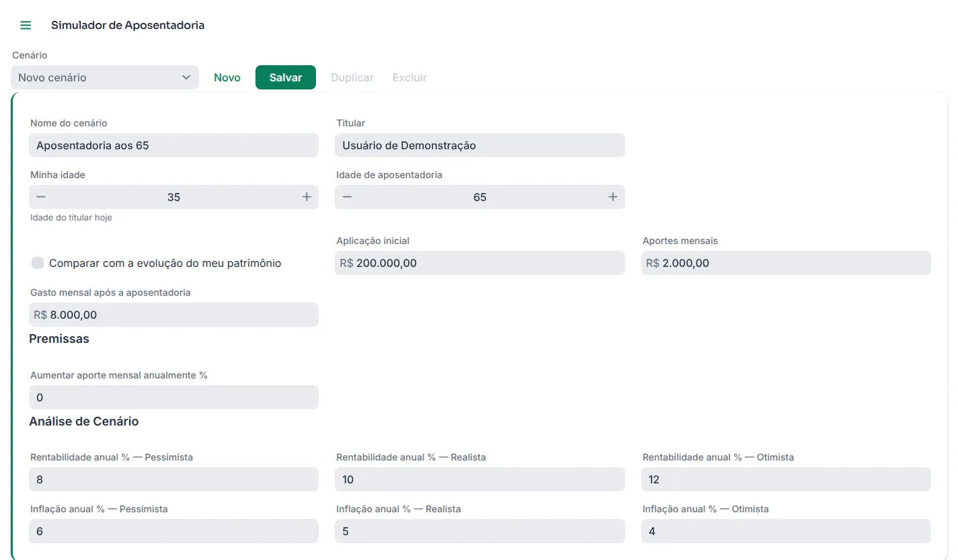Select the Titular field
Screen dimensions: 958x560
pyautogui.click(x=480, y=145)
